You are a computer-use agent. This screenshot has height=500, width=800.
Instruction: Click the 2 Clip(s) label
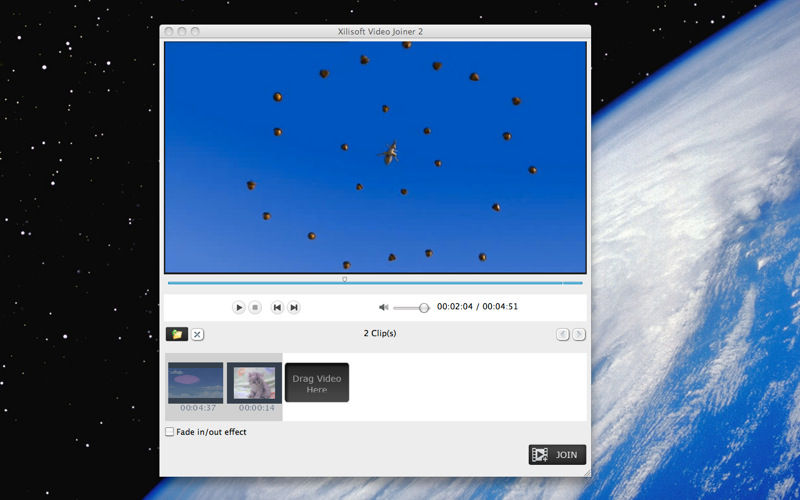click(x=380, y=333)
